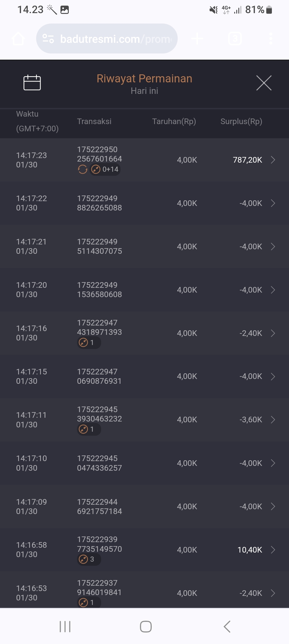This screenshot has width=289, height=644.
Task: Open the -3,60K surplus row chevron
Action: click(273, 420)
